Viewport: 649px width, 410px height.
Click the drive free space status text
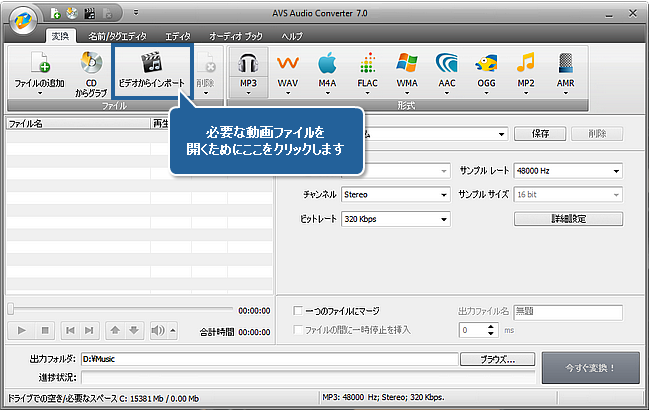pyautogui.click(x=103, y=399)
